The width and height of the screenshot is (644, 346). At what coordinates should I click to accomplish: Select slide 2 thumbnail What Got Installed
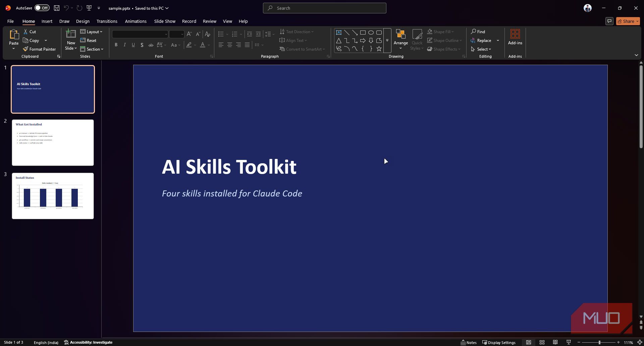point(53,142)
